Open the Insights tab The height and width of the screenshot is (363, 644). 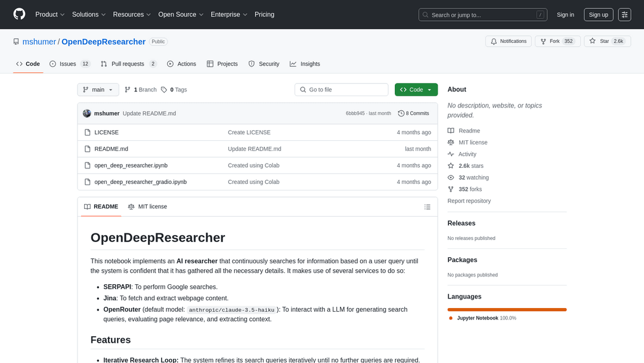click(x=305, y=64)
